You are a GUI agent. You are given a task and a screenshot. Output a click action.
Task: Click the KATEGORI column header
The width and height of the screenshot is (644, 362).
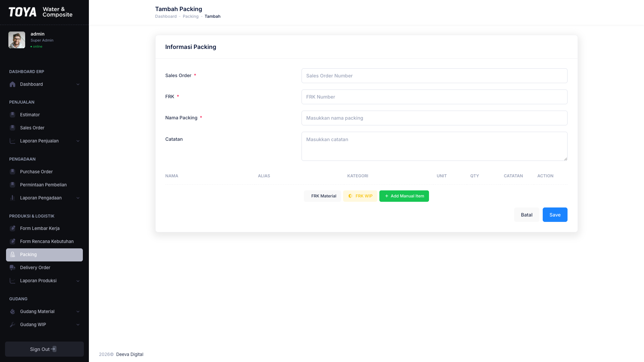[358, 176]
